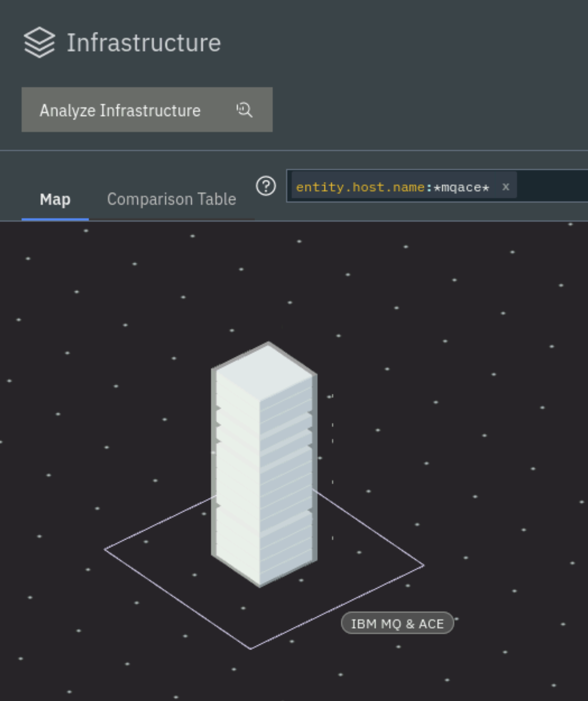Remove the entity.host.name:*mqace* filter

click(506, 187)
